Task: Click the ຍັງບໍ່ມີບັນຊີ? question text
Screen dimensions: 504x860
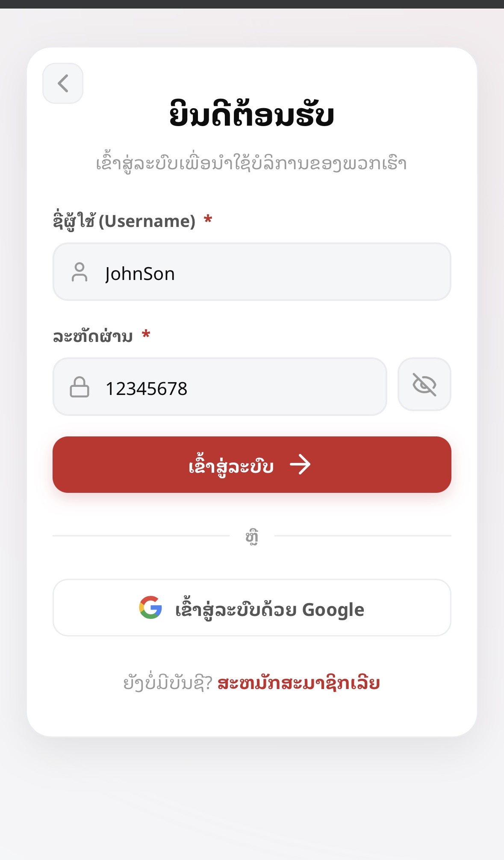Action: click(x=168, y=683)
